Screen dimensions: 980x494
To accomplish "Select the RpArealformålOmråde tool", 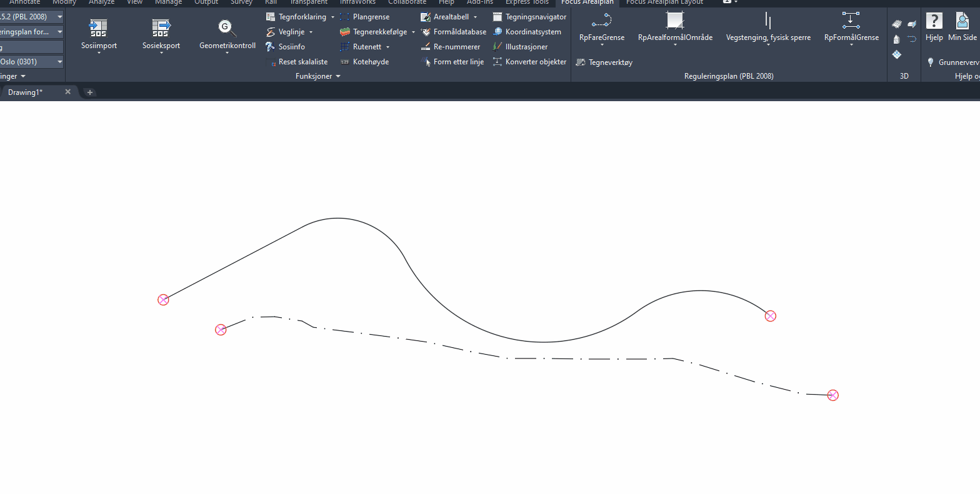I will 675,21.
